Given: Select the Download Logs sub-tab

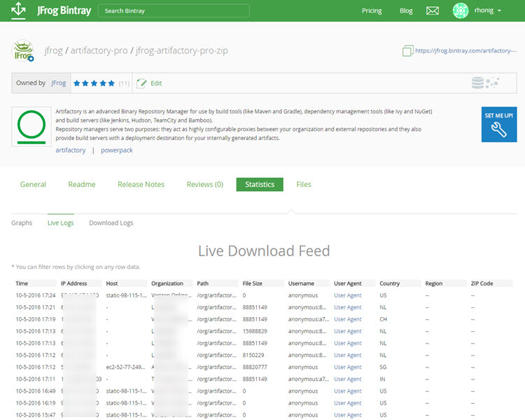Looking at the screenshot, I should pyautogui.click(x=111, y=223).
